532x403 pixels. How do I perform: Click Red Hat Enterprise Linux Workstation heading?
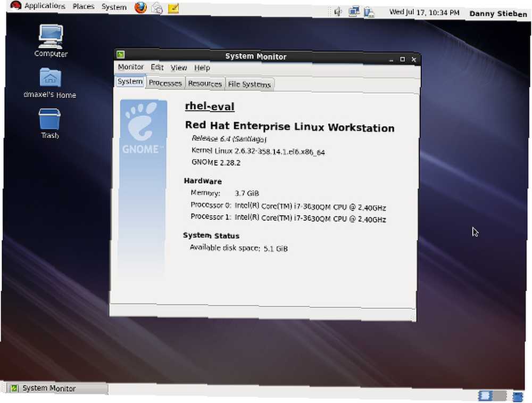290,126
